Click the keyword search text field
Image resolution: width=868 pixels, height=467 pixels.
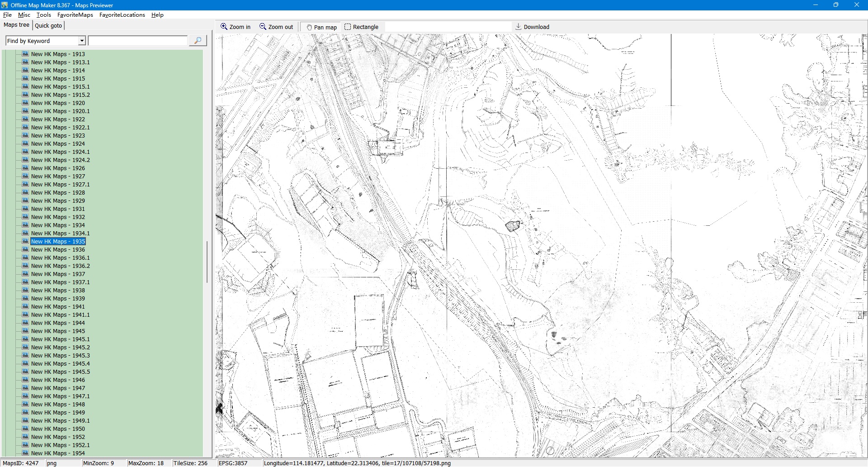click(138, 41)
